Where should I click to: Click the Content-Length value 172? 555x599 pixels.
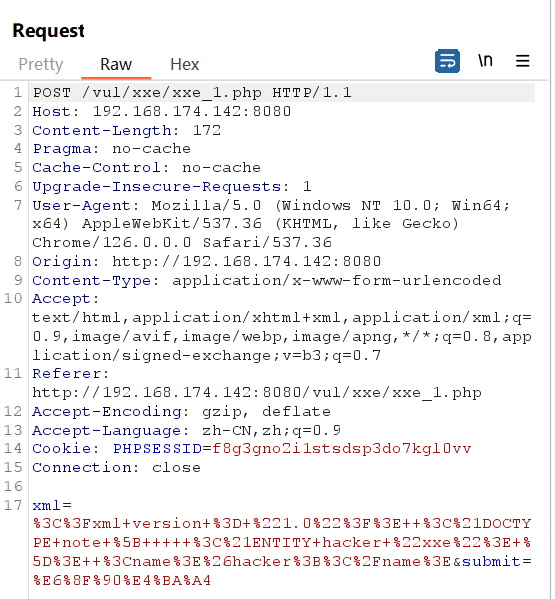pos(207,131)
